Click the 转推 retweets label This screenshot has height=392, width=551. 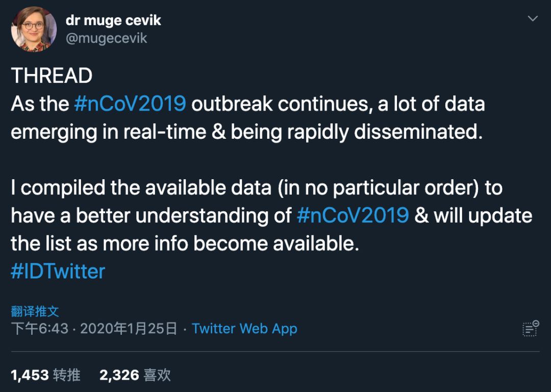coord(67,375)
